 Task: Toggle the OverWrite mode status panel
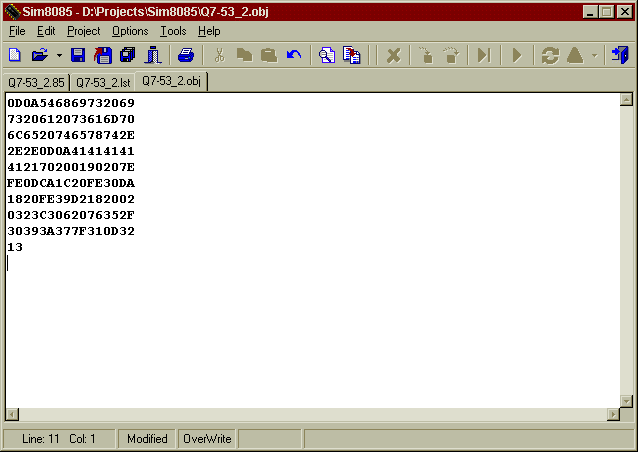pos(207,439)
